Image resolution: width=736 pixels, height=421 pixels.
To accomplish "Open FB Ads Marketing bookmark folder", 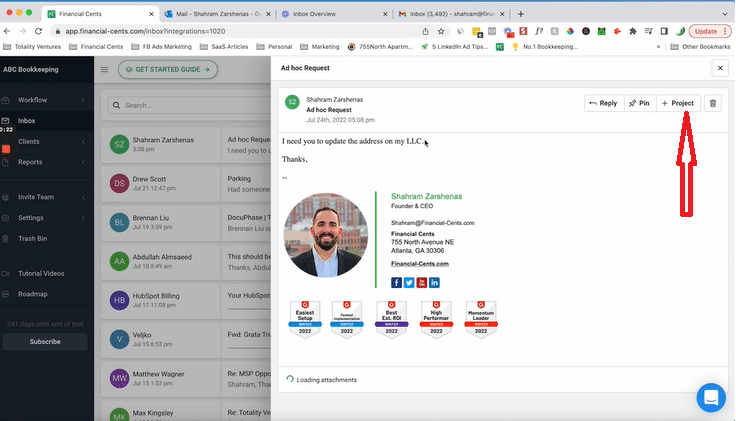I will pyautogui.click(x=161, y=46).
